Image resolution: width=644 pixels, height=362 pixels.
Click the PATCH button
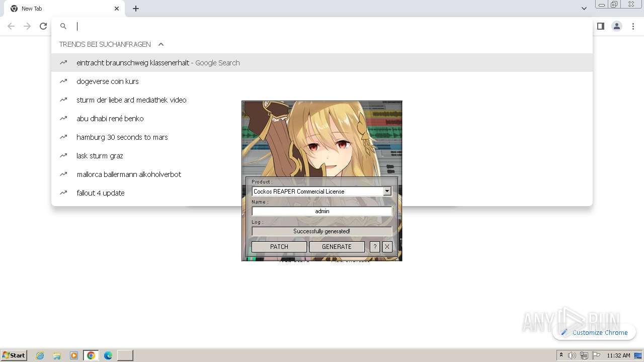(279, 247)
